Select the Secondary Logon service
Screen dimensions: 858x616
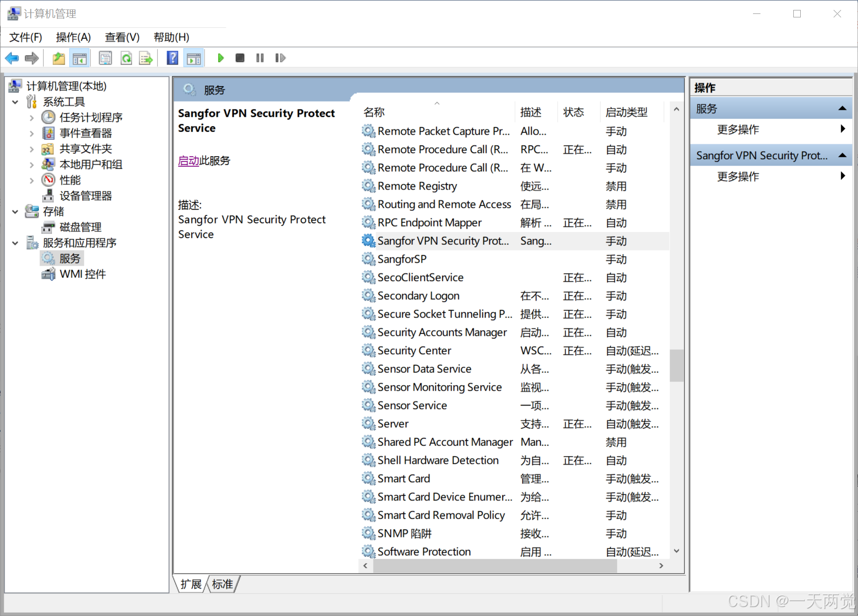coord(514,296)
